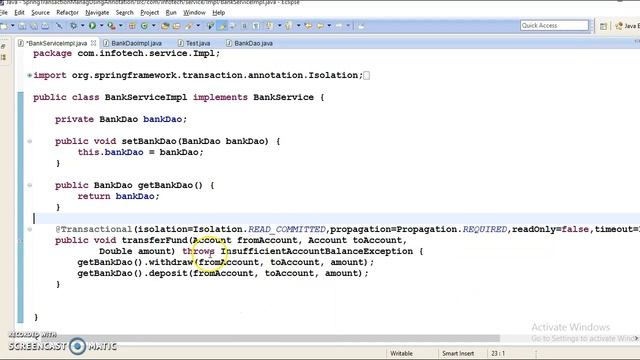Viewport: 640px width, 360px height.
Task: Click the Save toolbar icon
Action: coord(22,26)
